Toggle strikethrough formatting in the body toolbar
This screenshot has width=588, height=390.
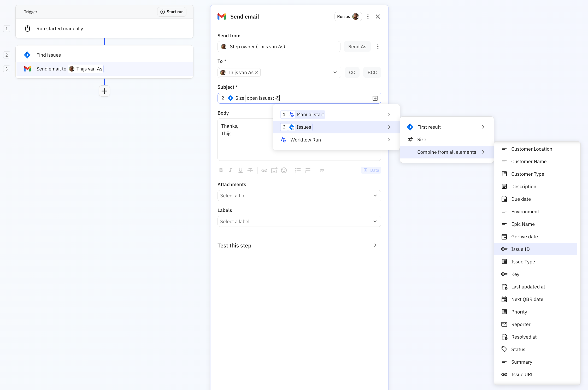point(250,170)
